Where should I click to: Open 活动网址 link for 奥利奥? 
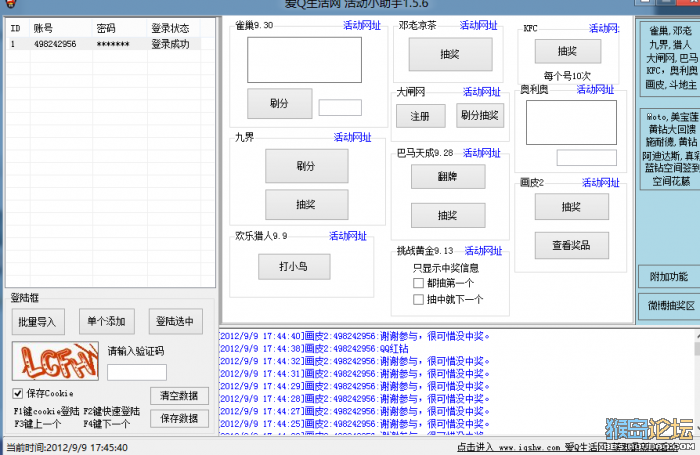click(595, 89)
